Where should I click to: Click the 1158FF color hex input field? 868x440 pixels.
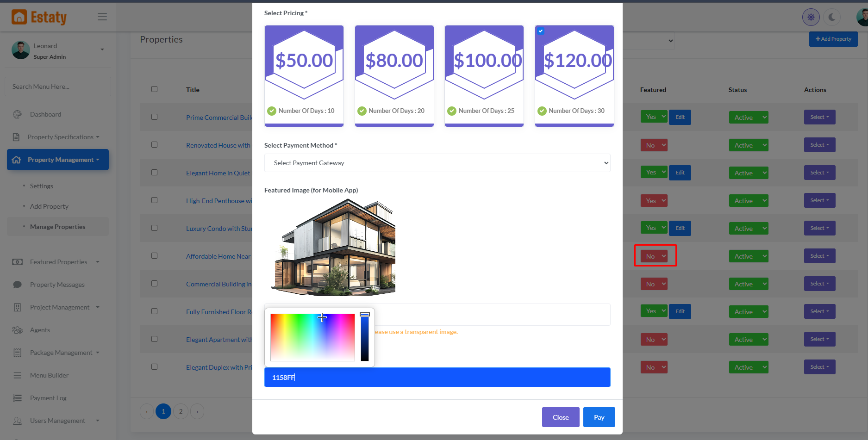pyautogui.click(x=437, y=378)
